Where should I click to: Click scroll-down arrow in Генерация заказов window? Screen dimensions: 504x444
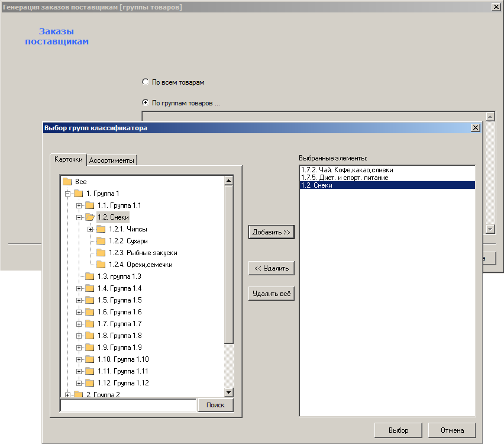490,229
